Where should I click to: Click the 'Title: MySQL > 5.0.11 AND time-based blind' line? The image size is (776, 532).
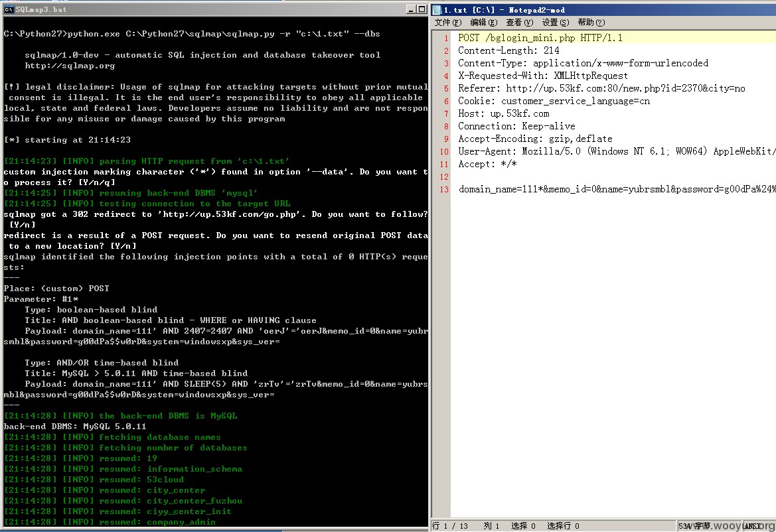tap(136, 373)
